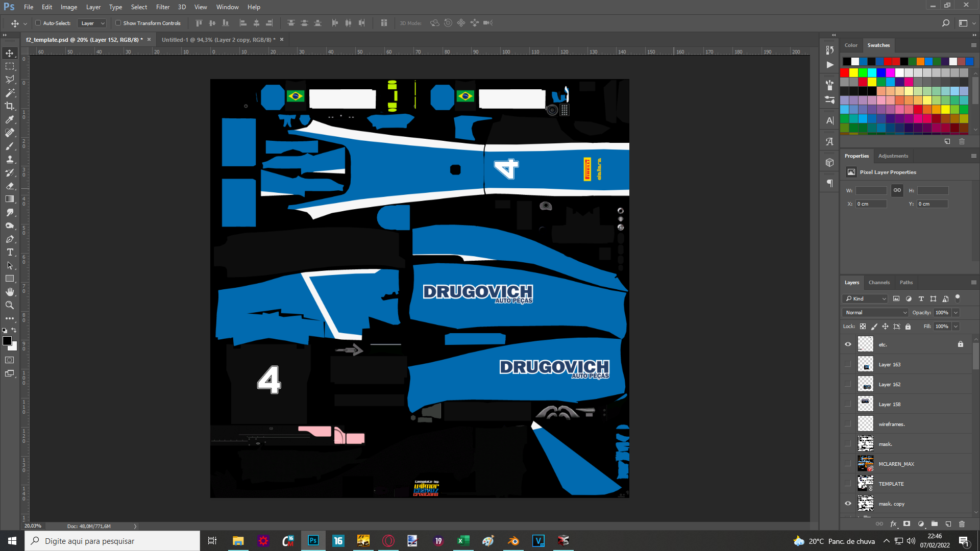Open the Normal blend mode dropdown

[x=876, y=312]
